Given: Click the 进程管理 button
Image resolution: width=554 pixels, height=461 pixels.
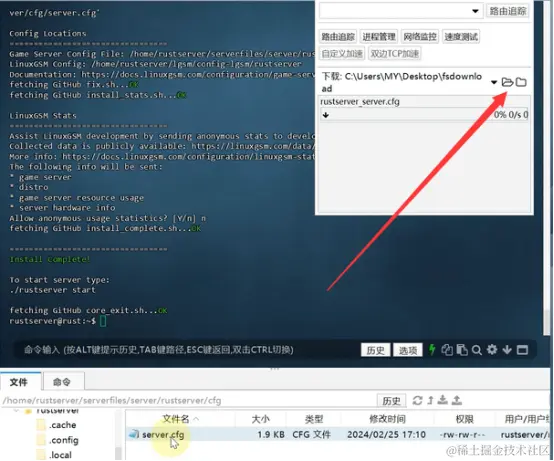Looking at the screenshot, I should (x=379, y=36).
